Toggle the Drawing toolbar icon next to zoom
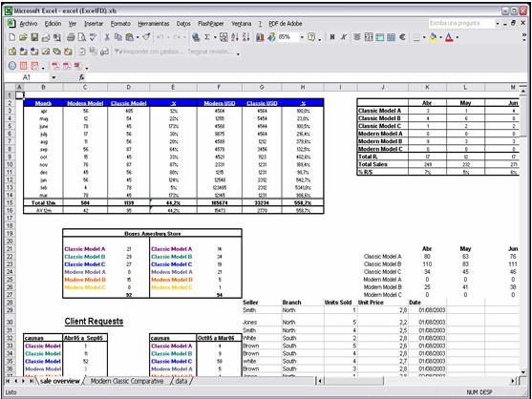 tap(271, 37)
